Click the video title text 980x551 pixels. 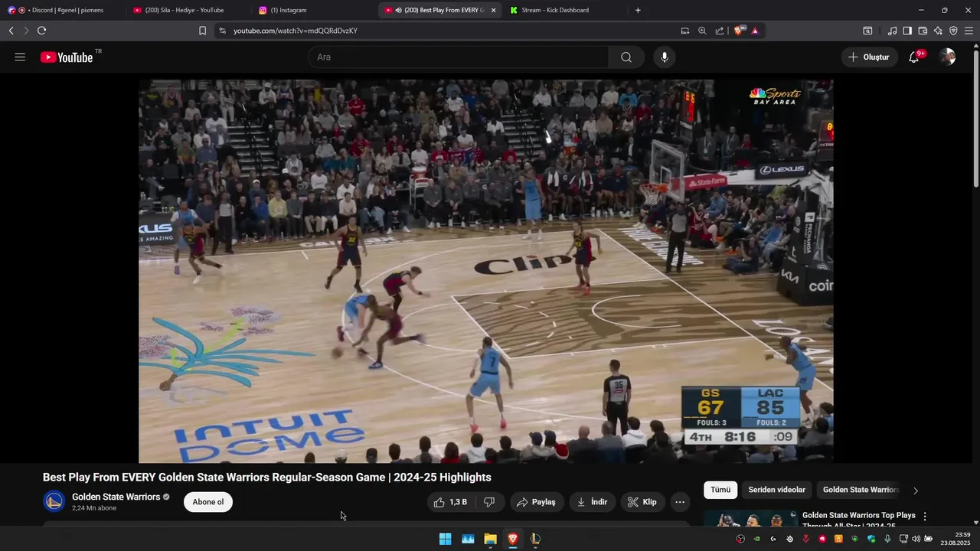pos(267,478)
